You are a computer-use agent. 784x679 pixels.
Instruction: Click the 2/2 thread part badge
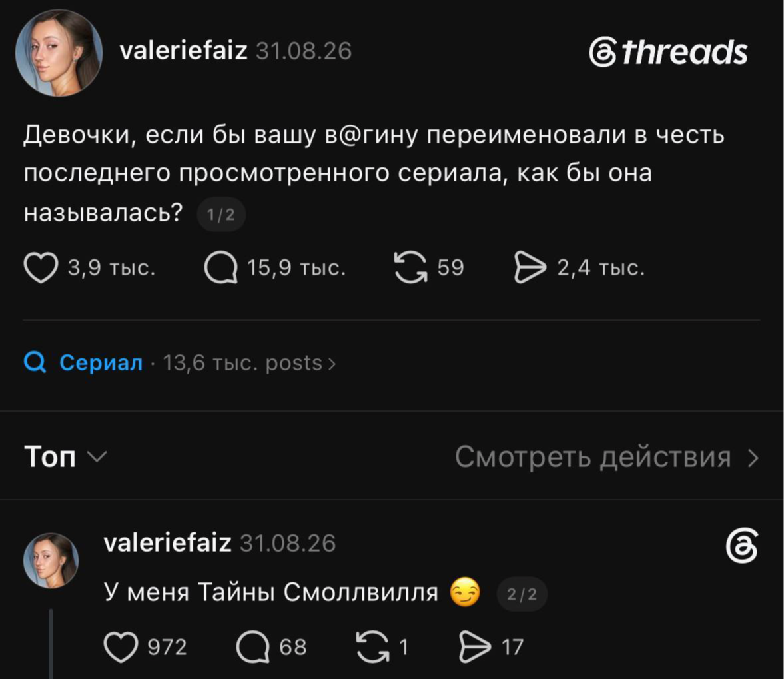point(522,594)
